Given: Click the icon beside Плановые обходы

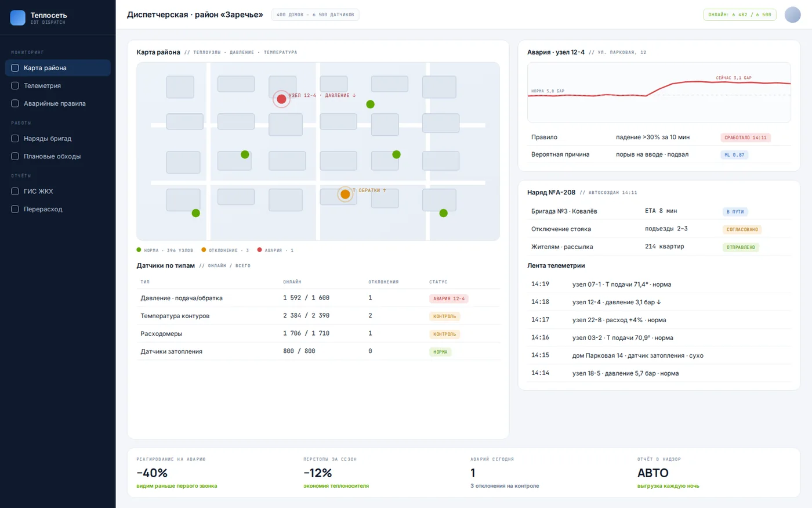Looking at the screenshot, I should coord(15,156).
